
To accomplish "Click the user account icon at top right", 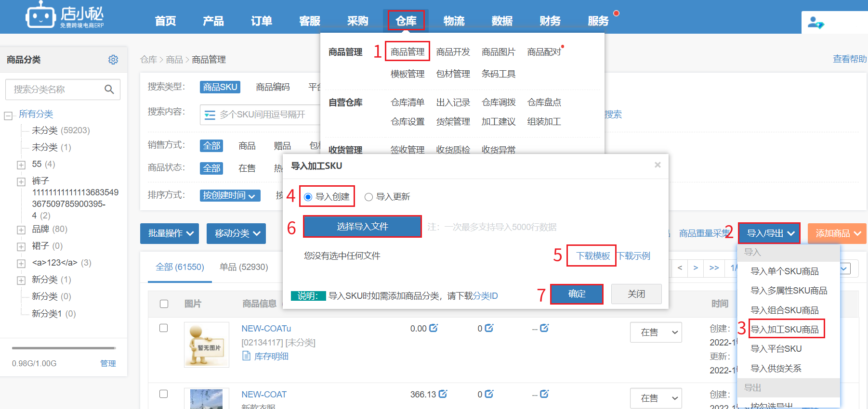I will [x=815, y=23].
